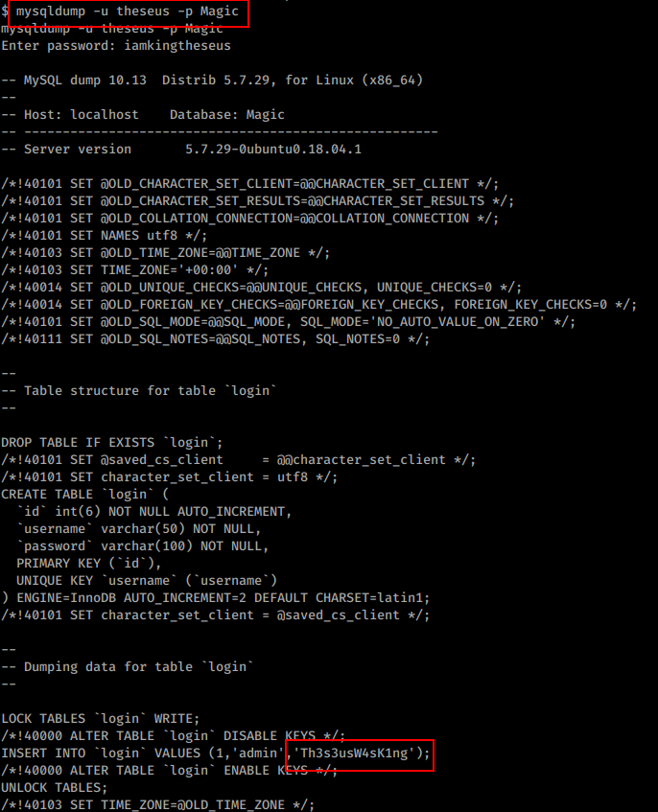
Task: Click the DROP TABLE IF EXISTS line
Action: [x=112, y=443]
